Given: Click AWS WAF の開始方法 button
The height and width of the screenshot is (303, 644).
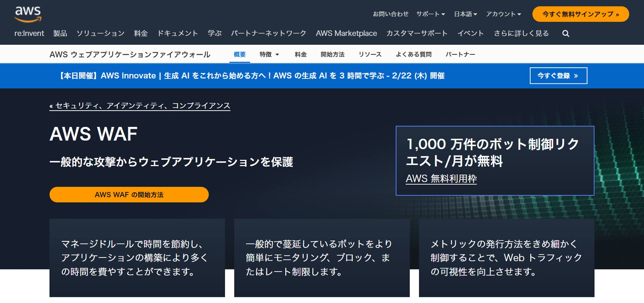Looking at the screenshot, I should [x=129, y=194].
